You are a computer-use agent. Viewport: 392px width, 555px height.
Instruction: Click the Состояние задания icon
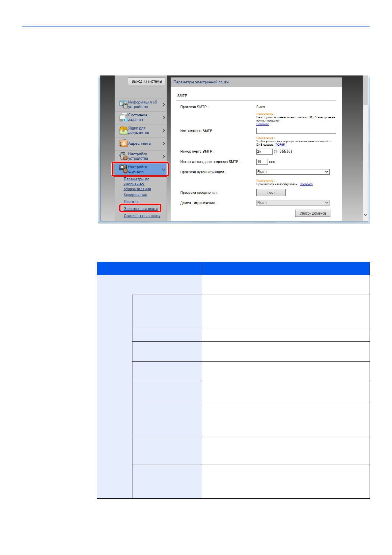pyautogui.click(x=123, y=117)
